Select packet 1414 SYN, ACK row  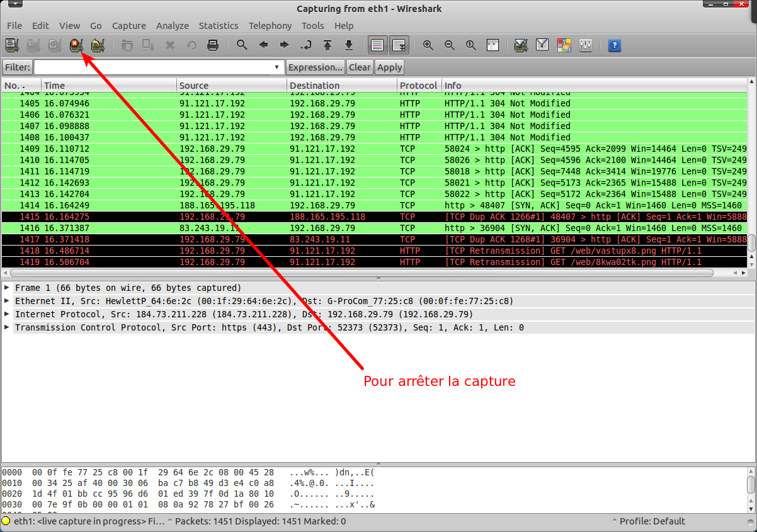tap(374, 205)
